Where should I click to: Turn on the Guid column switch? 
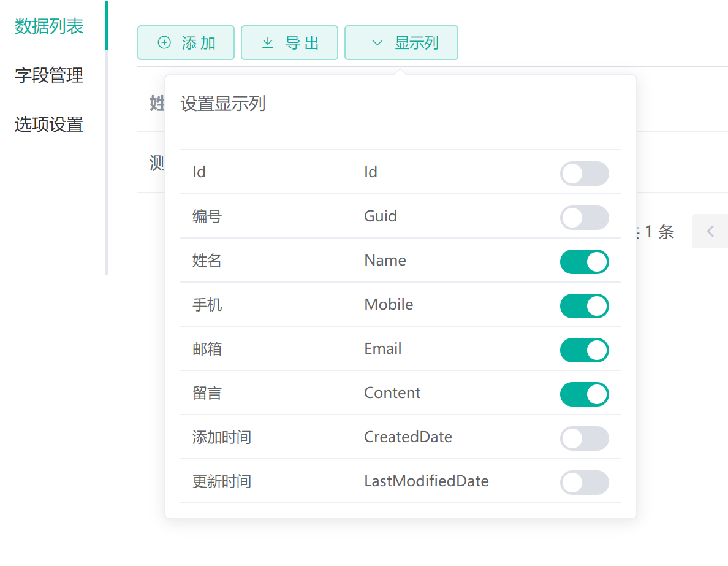pos(584,218)
